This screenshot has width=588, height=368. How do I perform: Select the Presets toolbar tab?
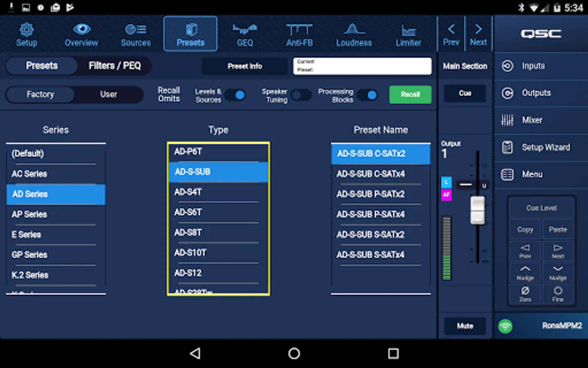tap(190, 34)
